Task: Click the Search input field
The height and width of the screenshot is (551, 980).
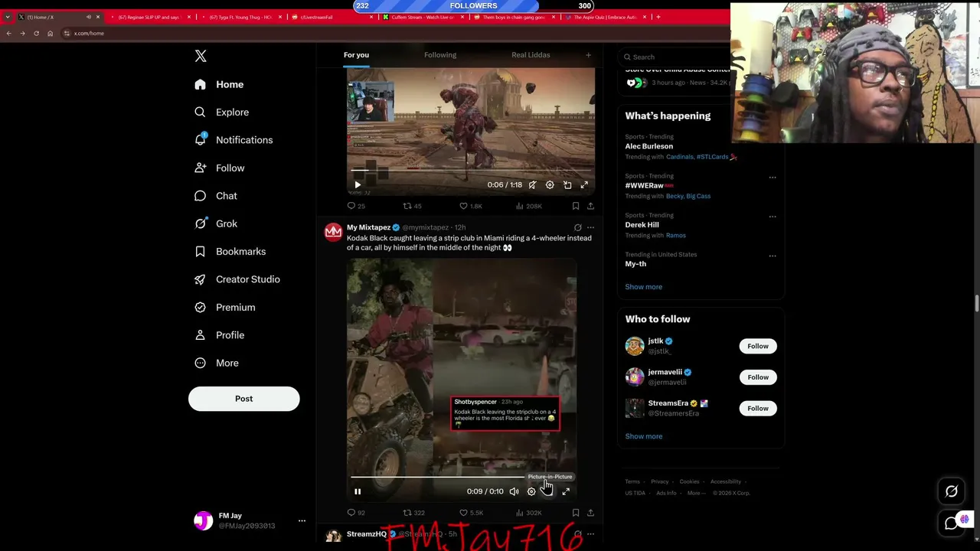Action: pyautogui.click(x=674, y=57)
